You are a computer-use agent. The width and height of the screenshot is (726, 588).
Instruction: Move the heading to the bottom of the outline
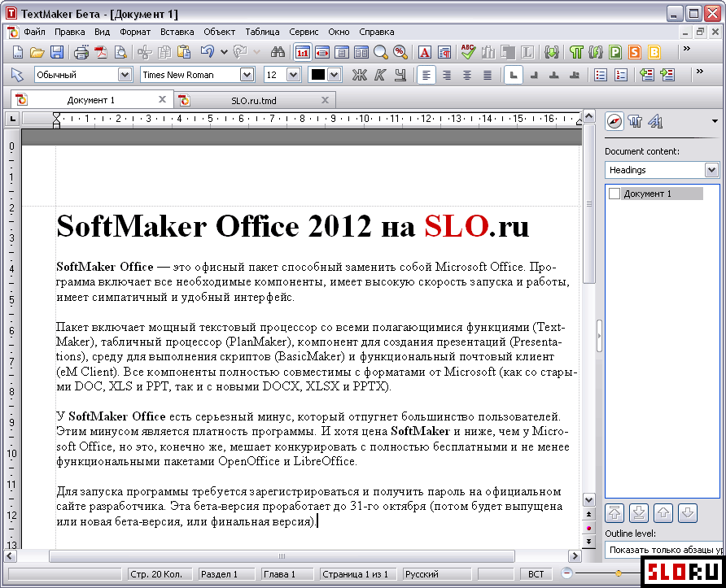[638, 512]
